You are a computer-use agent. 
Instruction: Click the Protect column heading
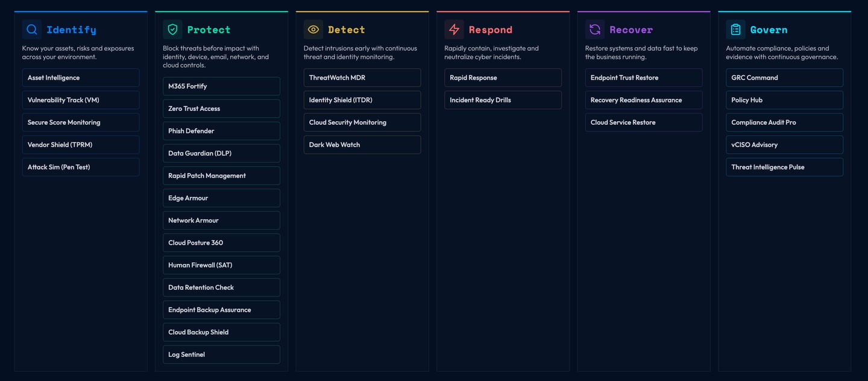click(209, 30)
